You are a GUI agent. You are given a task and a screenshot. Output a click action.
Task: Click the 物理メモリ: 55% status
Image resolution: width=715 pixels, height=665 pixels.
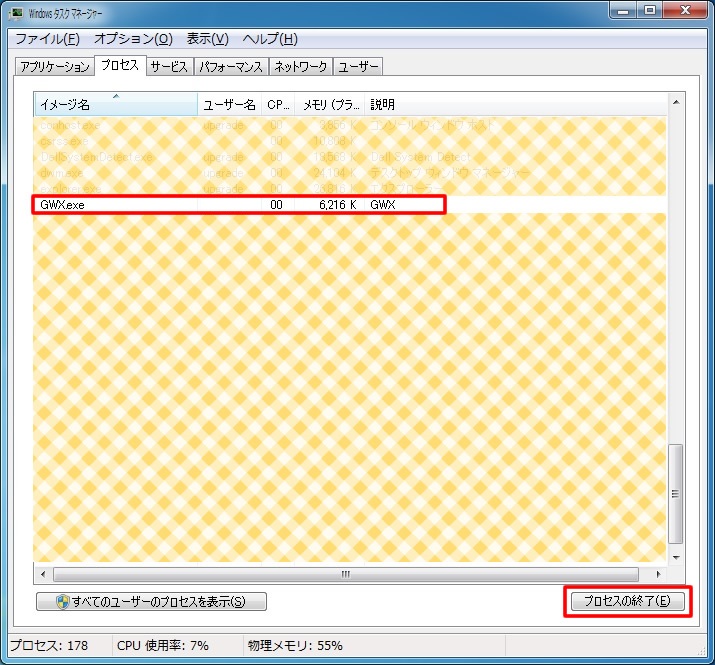pyautogui.click(x=295, y=645)
